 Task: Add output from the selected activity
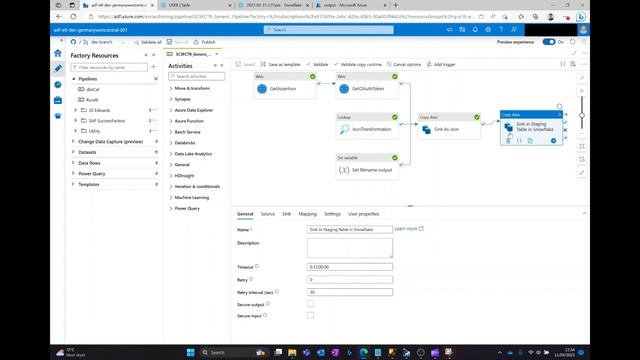pyautogui.click(x=553, y=141)
